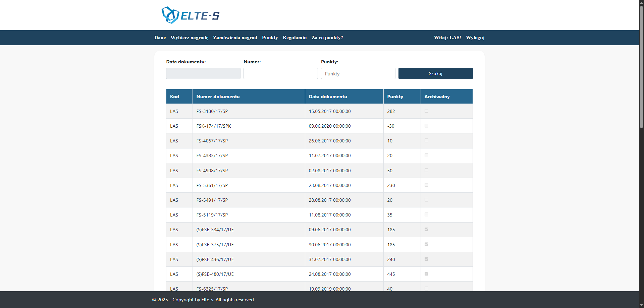Click the page's vertical scrollbar thumb
Screen dimensions: 644x308
(641, 67)
